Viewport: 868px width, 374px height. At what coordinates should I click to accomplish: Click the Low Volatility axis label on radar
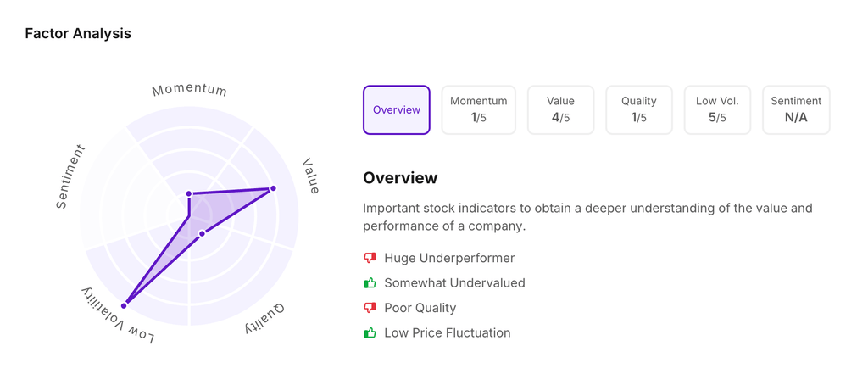(118, 317)
